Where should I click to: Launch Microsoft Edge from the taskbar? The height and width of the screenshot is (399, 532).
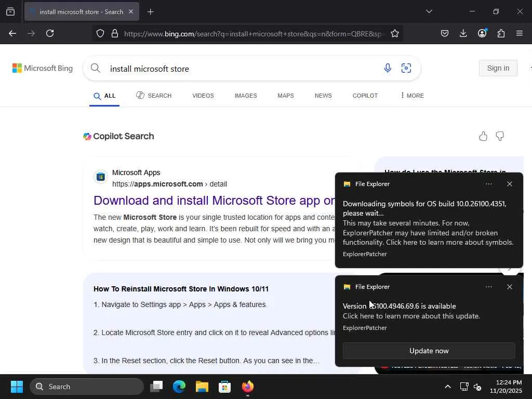(x=179, y=387)
